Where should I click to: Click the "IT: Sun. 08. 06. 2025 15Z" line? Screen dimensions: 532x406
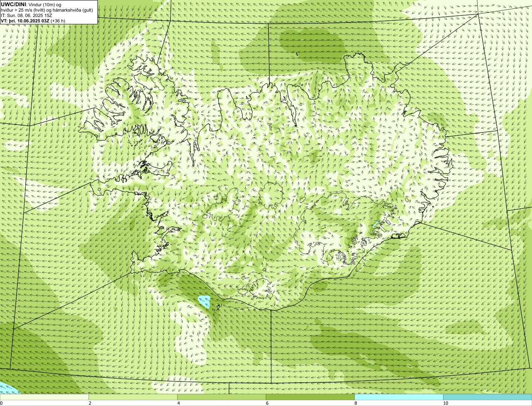point(26,15)
